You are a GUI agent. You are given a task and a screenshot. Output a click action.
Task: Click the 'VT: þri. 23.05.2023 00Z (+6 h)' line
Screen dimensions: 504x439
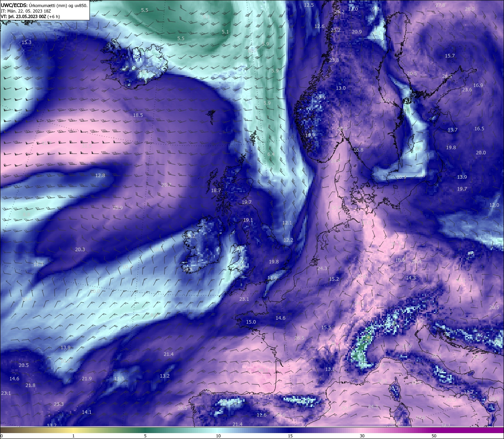pos(30,17)
